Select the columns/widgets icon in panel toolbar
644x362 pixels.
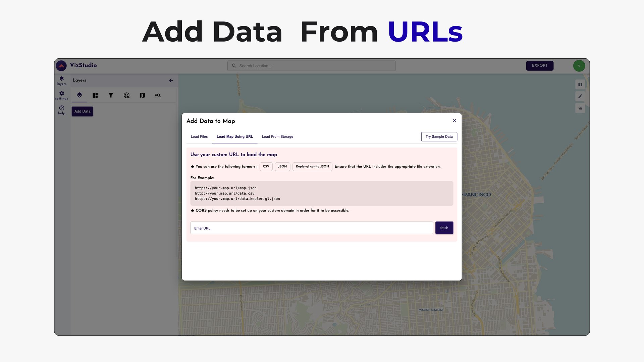(95, 95)
